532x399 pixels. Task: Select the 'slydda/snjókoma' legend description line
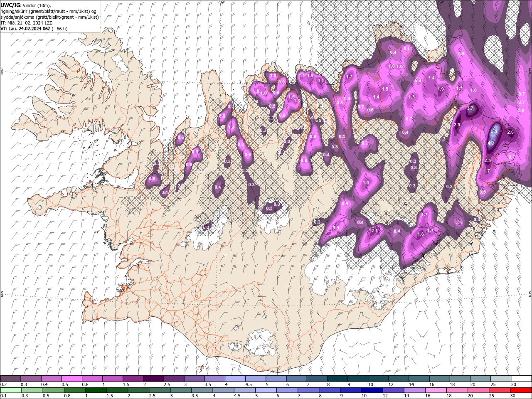50,17
